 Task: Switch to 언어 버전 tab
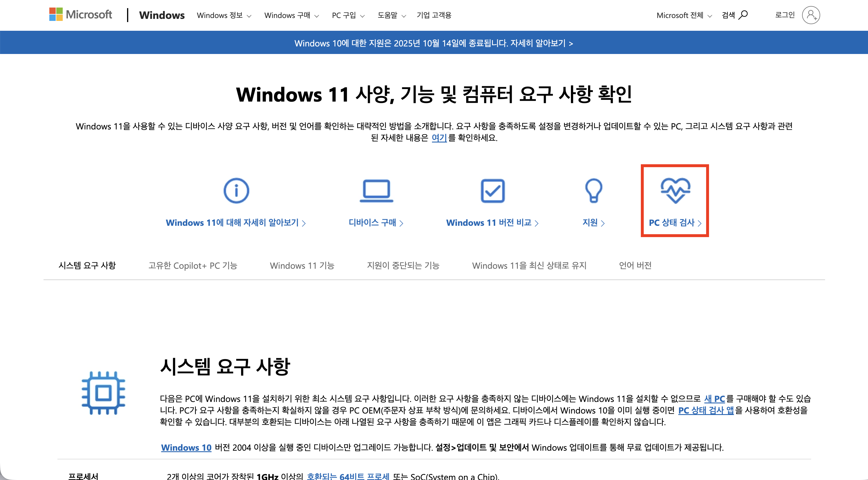point(635,265)
